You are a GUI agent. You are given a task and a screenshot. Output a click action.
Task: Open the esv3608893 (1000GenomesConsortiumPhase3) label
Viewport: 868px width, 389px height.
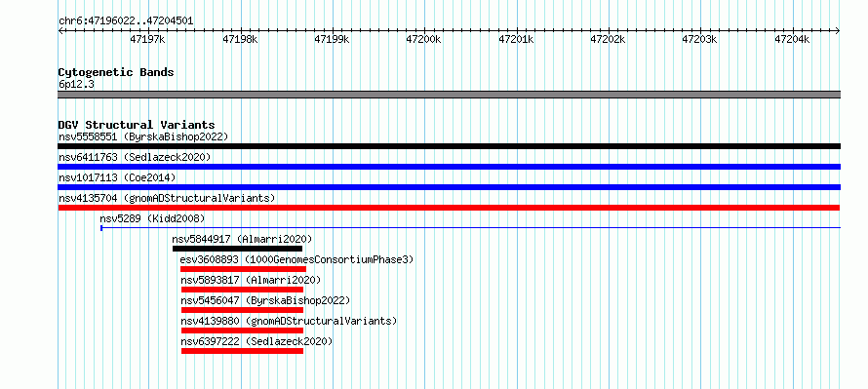(x=296, y=259)
